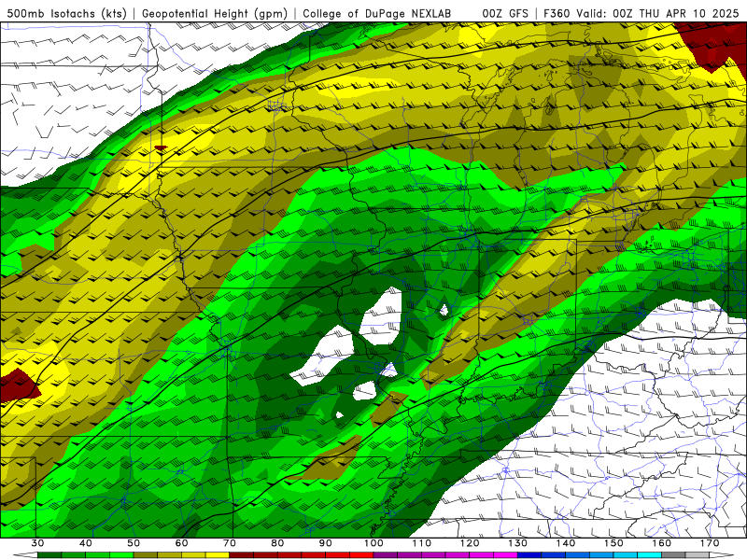Viewport: 747px width, 560px height.
Task: Click the 40 knot legend label
Action: click(x=86, y=543)
